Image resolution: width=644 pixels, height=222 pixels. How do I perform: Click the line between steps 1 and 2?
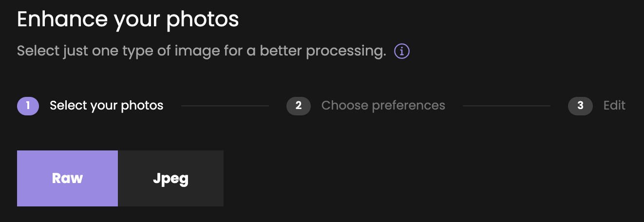click(225, 106)
